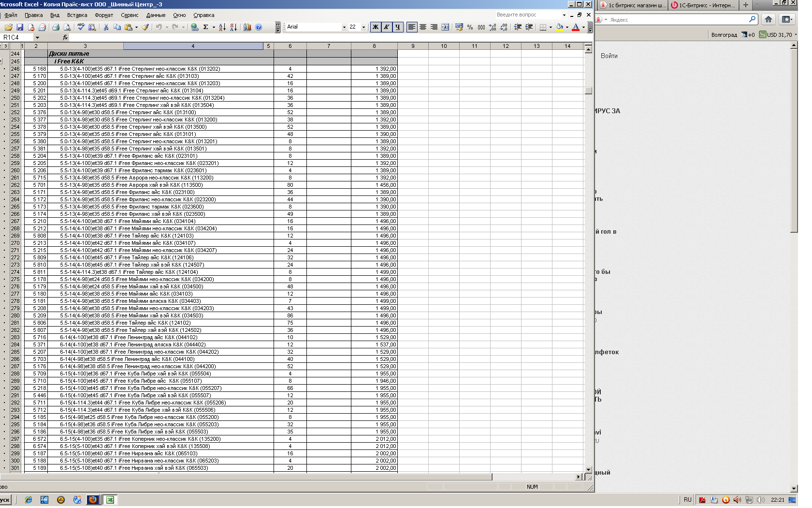Click the Borders icon
The width and height of the screenshot is (812, 508).
click(x=543, y=27)
